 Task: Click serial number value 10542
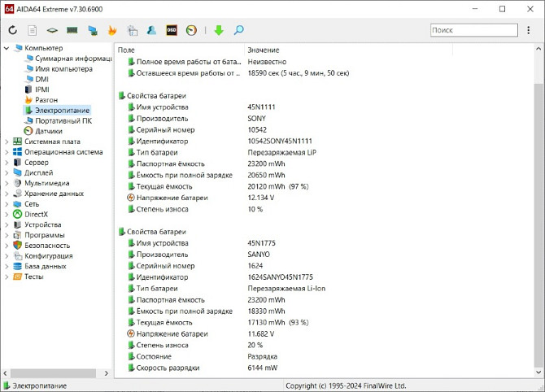point(257,129)
